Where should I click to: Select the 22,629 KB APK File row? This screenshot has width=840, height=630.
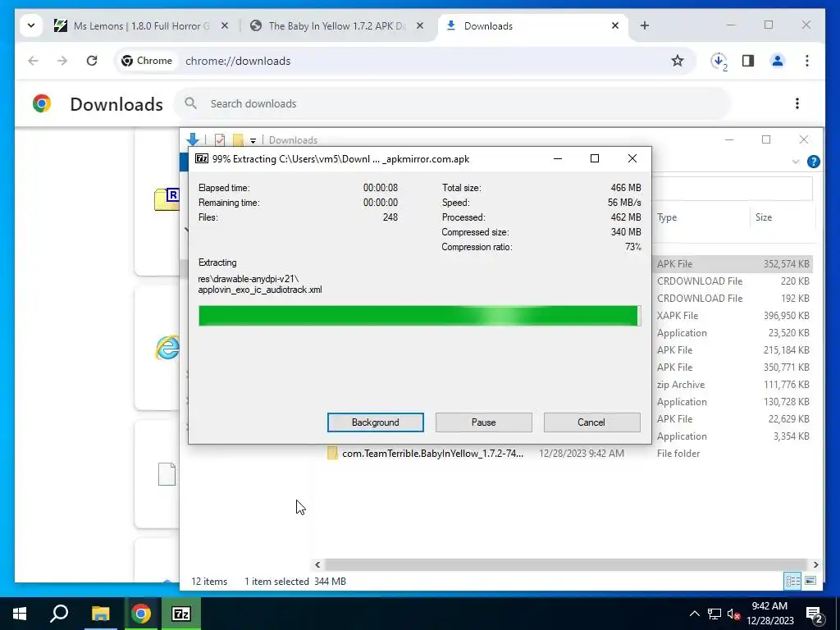(732, 419)
